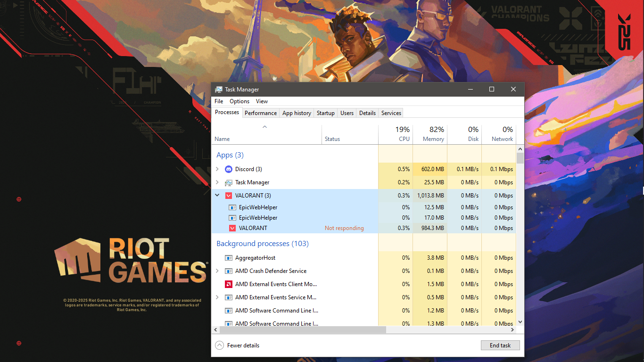The image size is (644, 362).
Task: Click the scroll up arrow of the process list
Action: pyautogui.click(x=520, y=148)
